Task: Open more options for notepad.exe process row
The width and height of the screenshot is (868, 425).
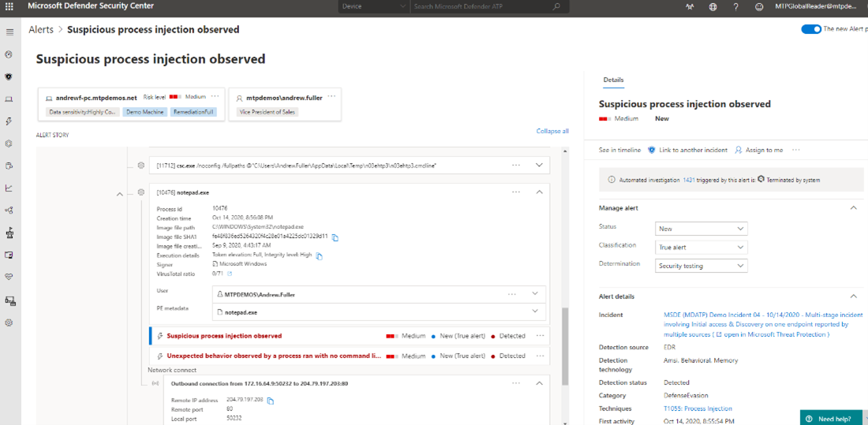Action: (x=516, y=192)
